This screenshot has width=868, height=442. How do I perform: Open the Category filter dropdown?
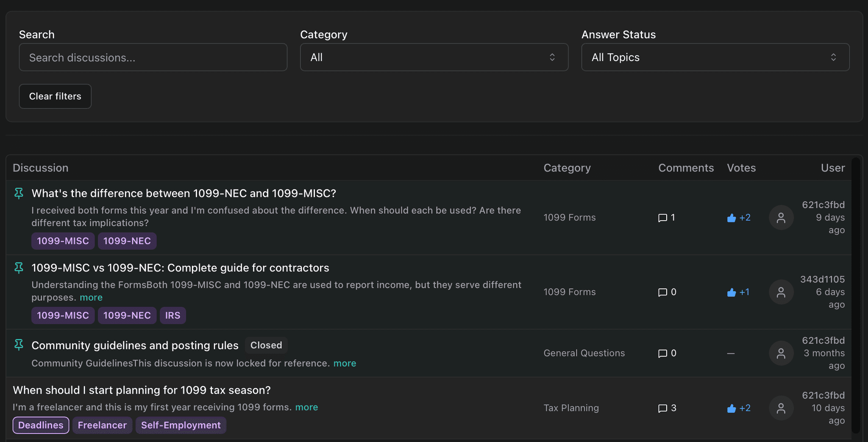coord(434,57)
